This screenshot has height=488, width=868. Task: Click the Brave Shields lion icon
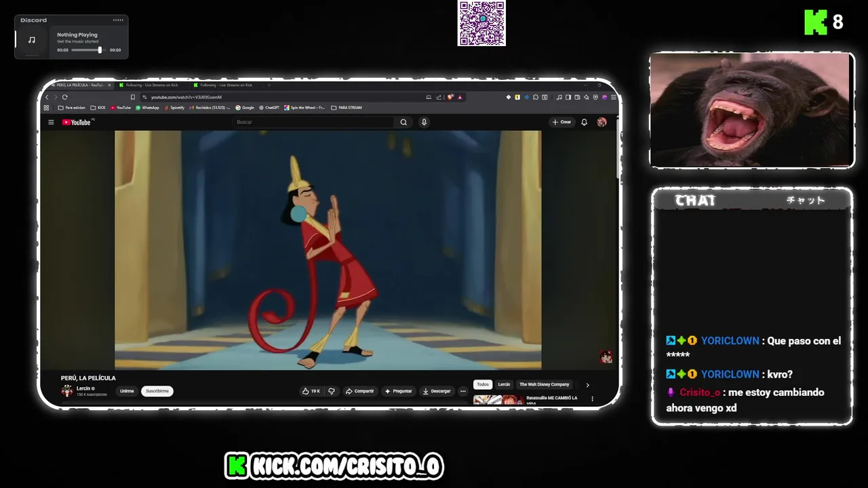point(450,97)
